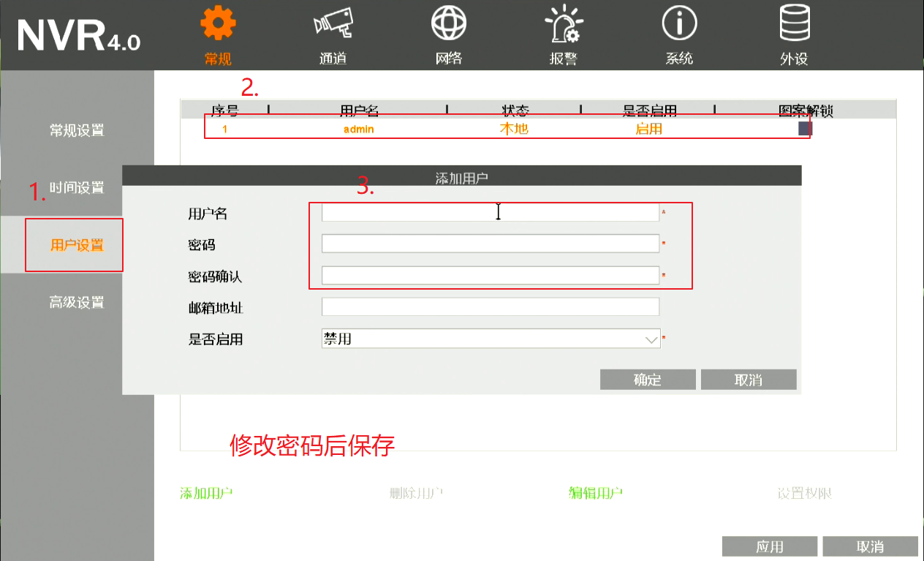
Task: Open the 报警 alarm icon
Action: pyautogui.click(x=563, y=23)
